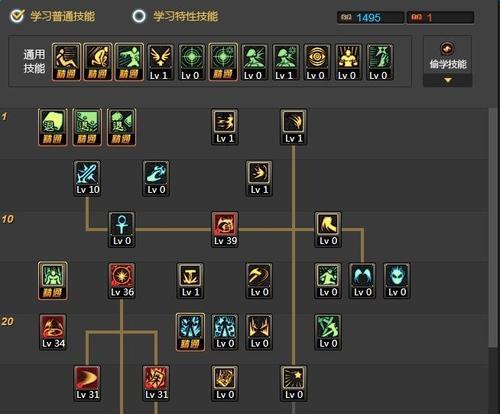The height and width of the screenshot is (414, 500).
Task: Click the blue wings skill icon at Lv 0
Action: 362,281
